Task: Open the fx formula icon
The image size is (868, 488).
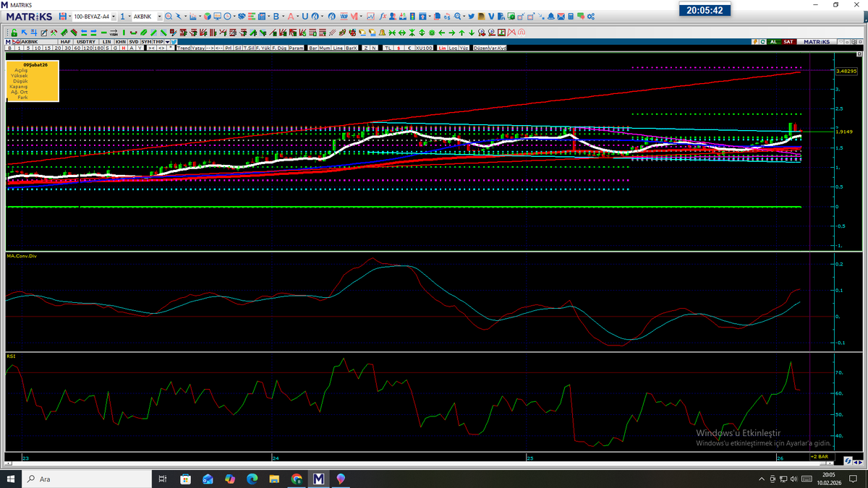Action: 383,17
